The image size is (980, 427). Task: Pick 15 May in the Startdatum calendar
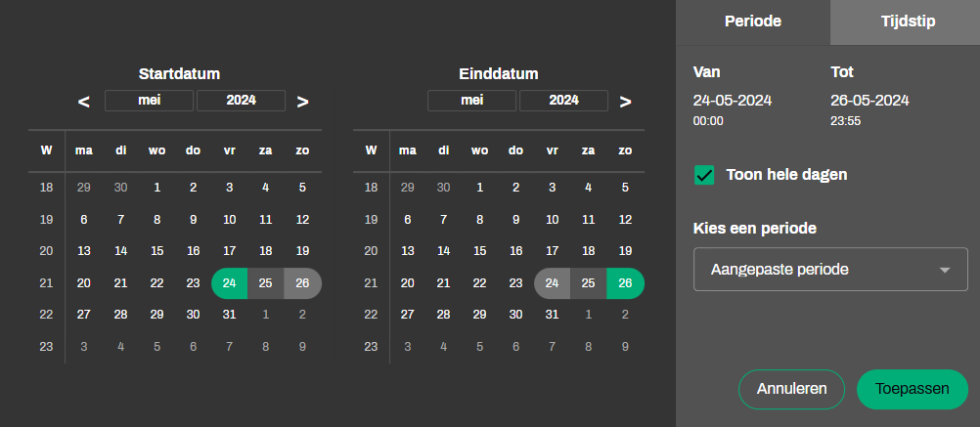click(x=156, y=251)
